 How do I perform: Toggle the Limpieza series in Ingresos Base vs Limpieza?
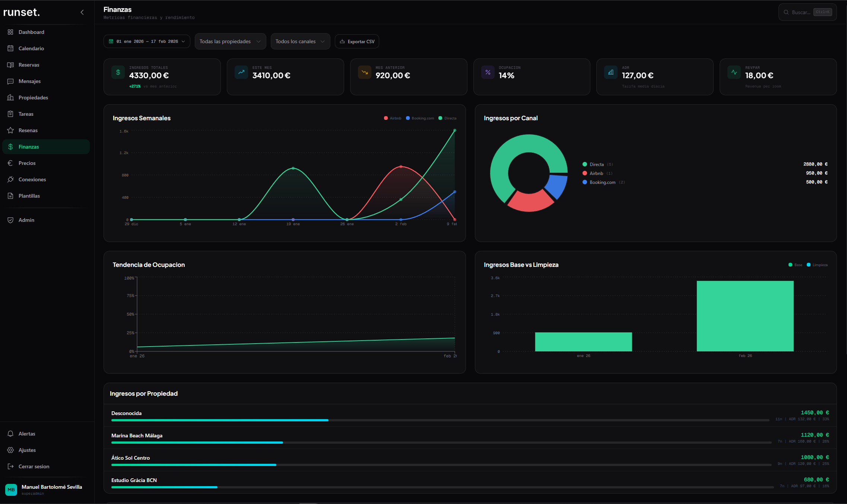pos(817,265)
